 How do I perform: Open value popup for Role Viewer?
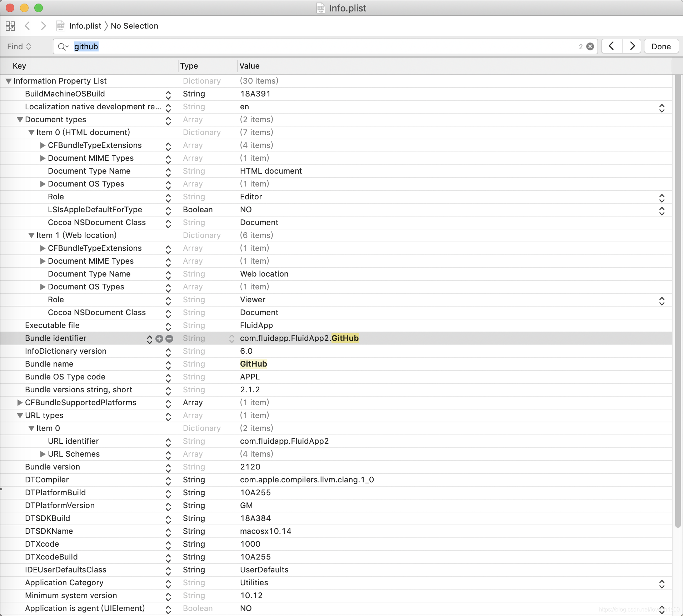point(662,301)
